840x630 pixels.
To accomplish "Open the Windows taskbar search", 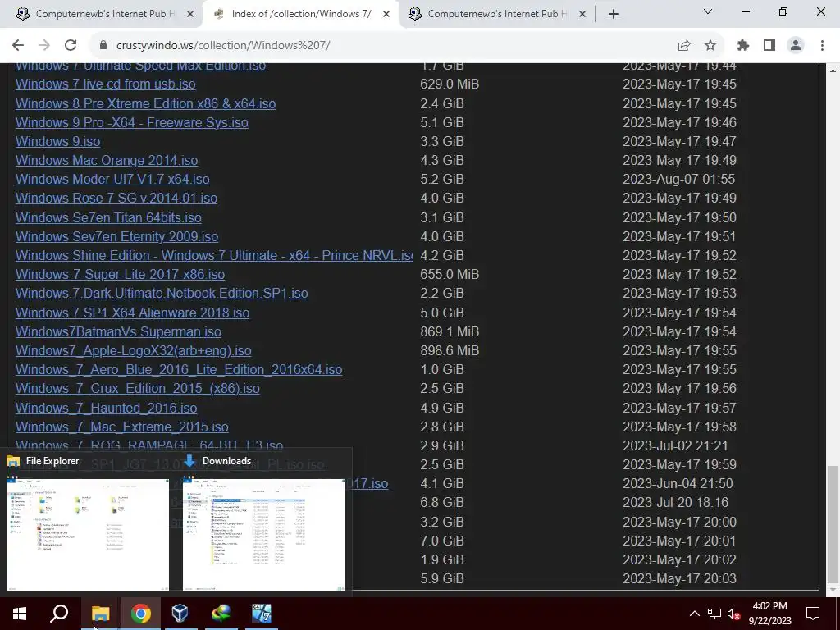I will [x=59, y=614].
